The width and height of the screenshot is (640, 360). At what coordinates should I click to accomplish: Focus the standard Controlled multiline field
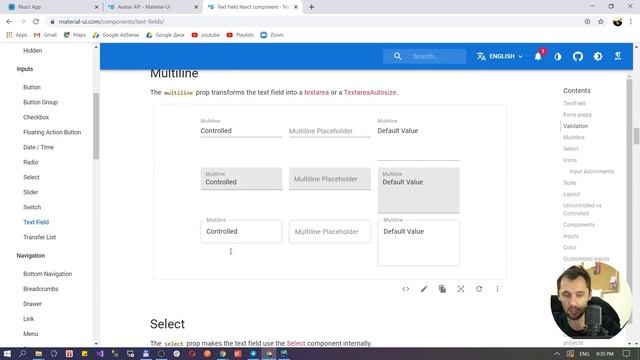pos(241,131)
